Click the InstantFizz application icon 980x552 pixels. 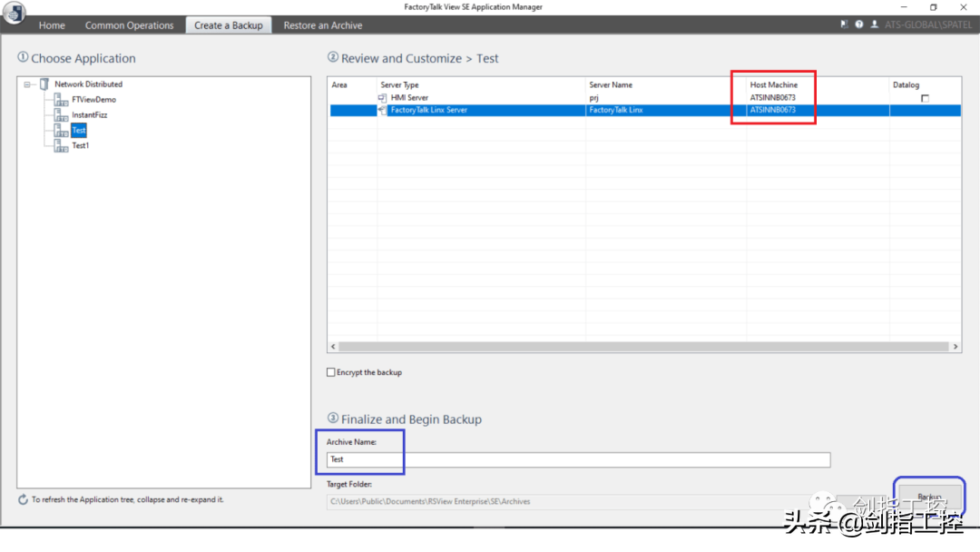tap(61, 115)
